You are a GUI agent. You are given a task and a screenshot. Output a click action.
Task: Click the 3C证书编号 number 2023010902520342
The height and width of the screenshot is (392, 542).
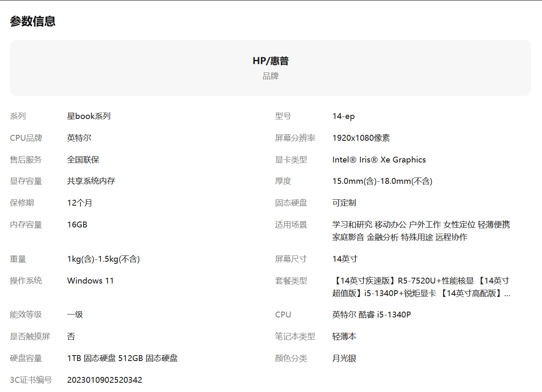click(105, 380)
